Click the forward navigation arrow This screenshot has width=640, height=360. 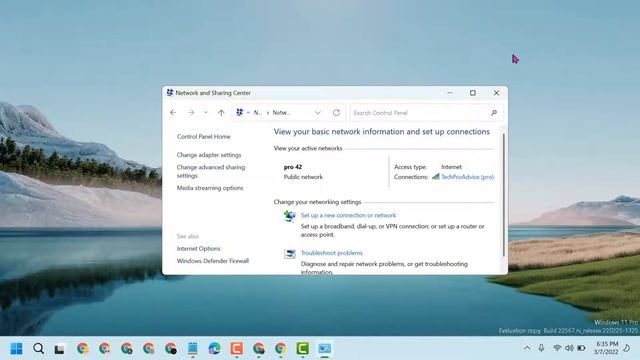[x=191, y=113]
